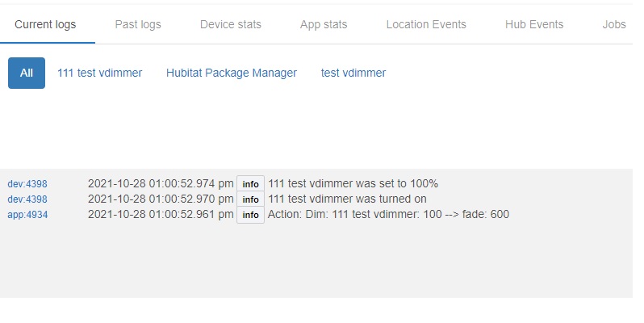Screen dimensions: 644x323
Task: Switch to the App stats tab
Action: pos(324,25)
